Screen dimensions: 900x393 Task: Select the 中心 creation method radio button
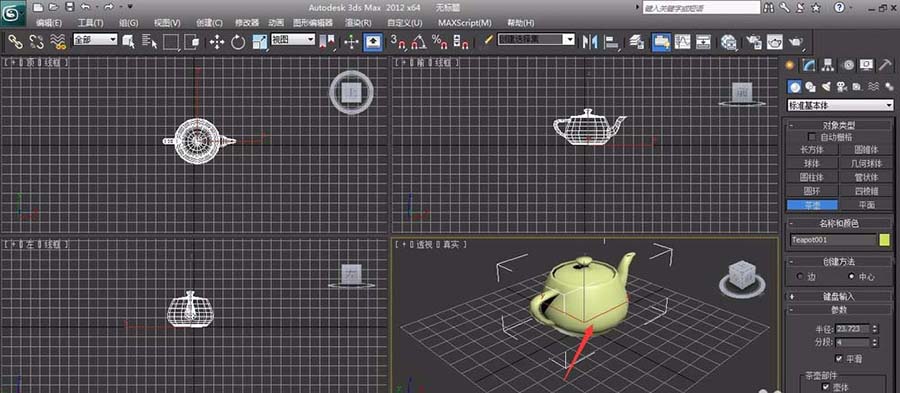(x=852, y=277)
